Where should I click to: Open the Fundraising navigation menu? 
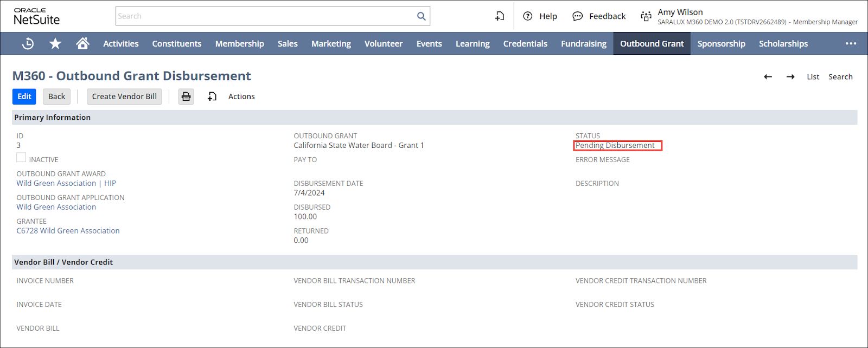pos(583,44)
